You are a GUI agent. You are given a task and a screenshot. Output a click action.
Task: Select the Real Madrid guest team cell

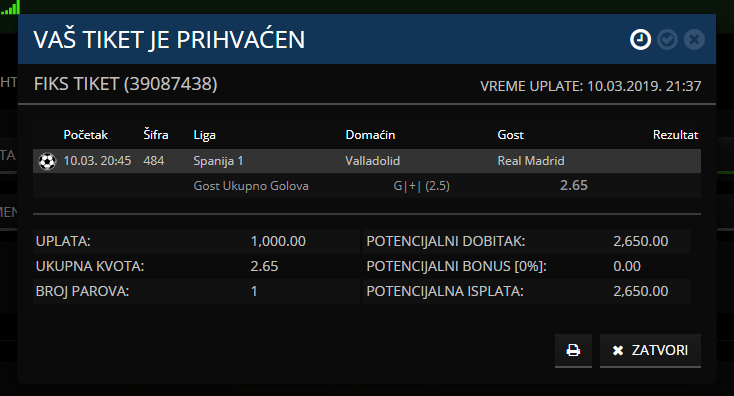click(x=531, y=161)
